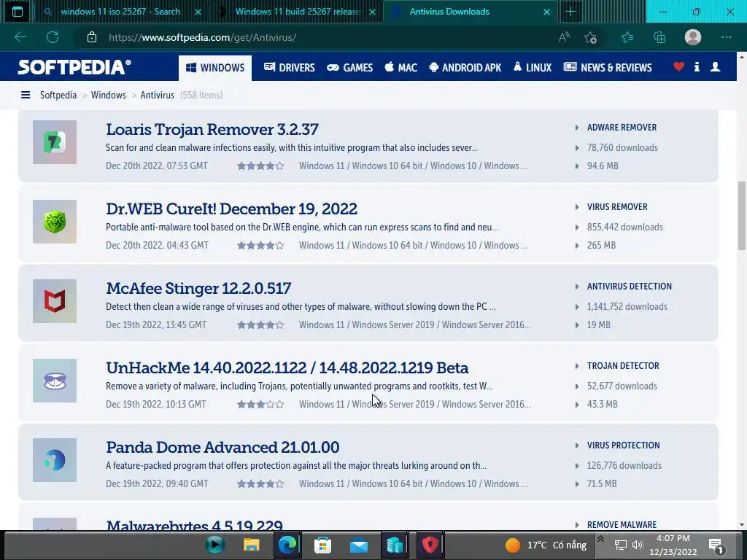Viewport: 747px width, 560px height.
Task: Open the browser Favorites list icon
Action: coord(627,37)
